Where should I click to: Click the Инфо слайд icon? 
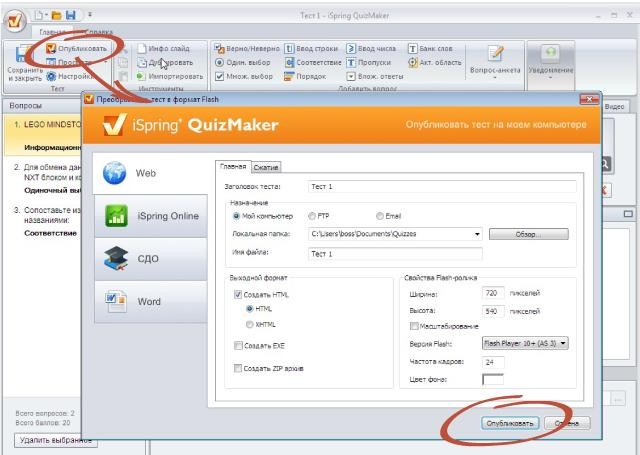(x=142, y=49)
